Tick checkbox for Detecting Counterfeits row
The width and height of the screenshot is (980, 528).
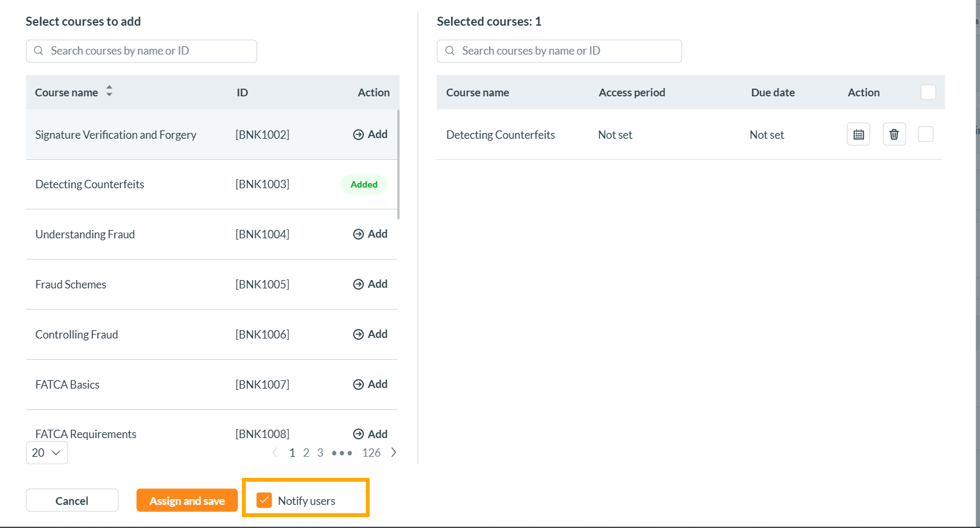[x=925, y=134]
